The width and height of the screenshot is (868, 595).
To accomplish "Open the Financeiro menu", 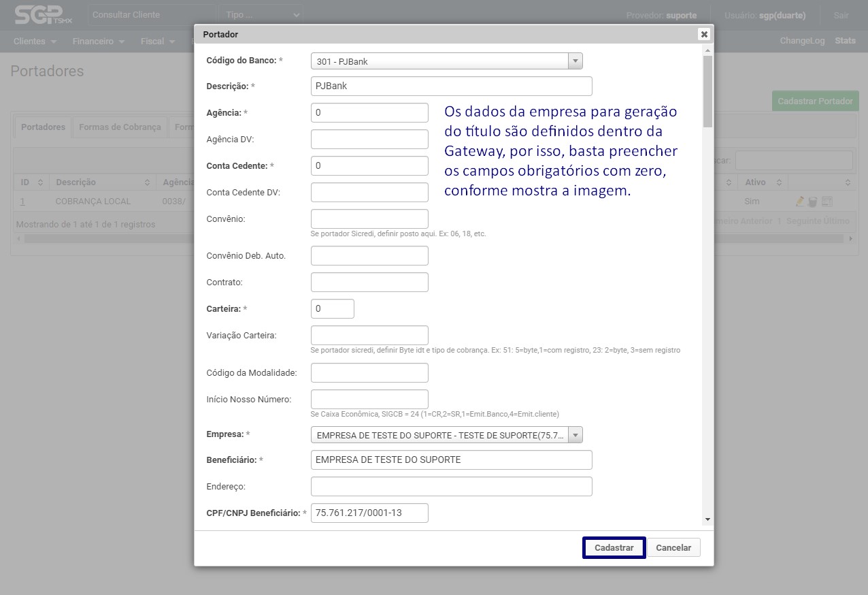I will 99,41.
